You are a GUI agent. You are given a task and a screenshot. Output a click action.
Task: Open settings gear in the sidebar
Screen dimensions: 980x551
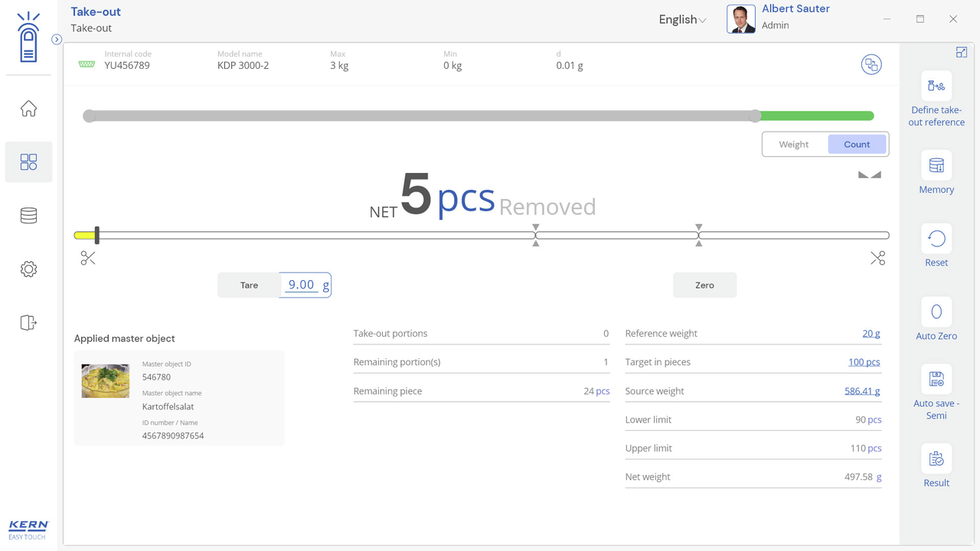[x=28, y=269]
